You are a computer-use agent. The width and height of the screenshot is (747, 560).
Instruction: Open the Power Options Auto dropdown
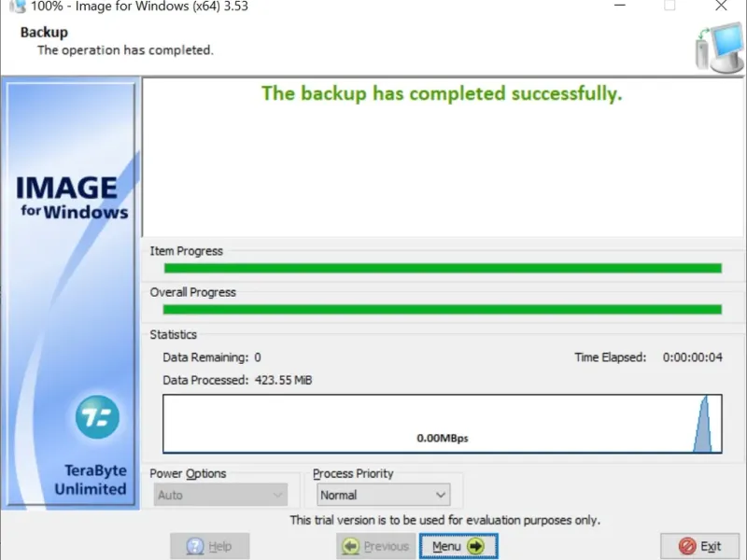220,495
